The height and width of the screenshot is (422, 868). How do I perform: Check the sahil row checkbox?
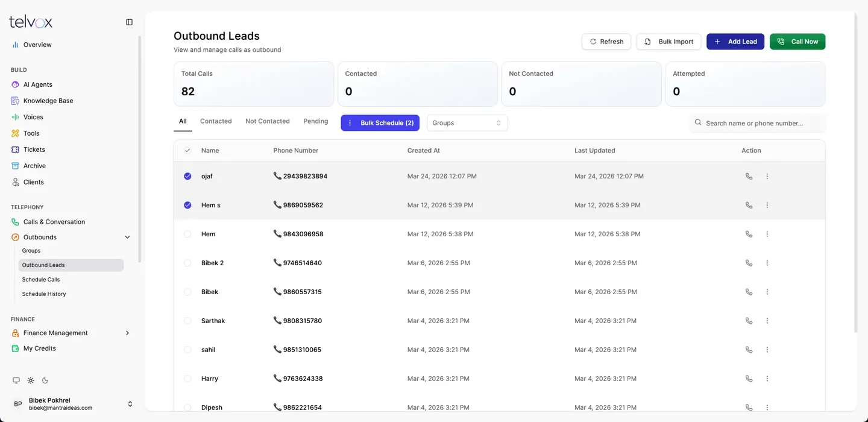pos(187,350)
